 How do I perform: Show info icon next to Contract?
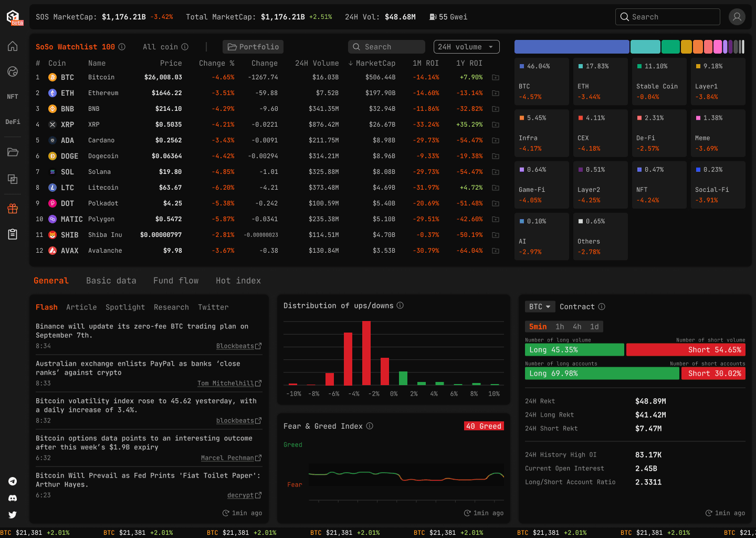coord(602,306)
